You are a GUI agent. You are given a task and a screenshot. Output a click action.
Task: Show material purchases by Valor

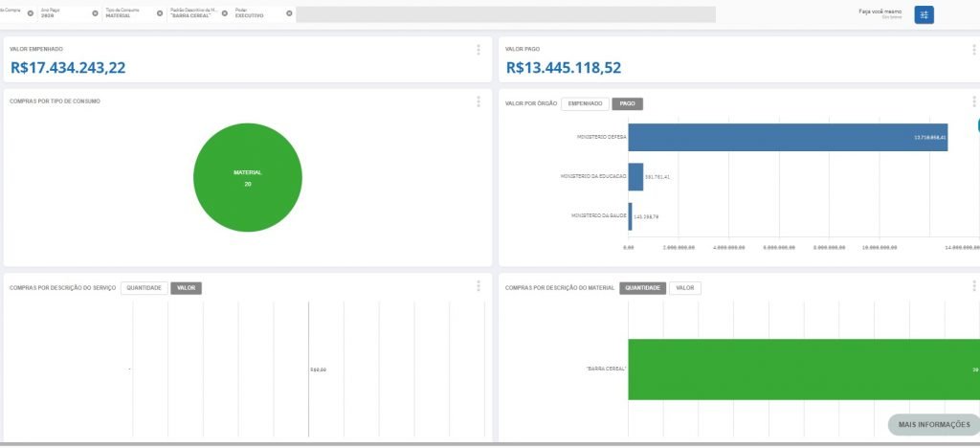tap(685, 288)
